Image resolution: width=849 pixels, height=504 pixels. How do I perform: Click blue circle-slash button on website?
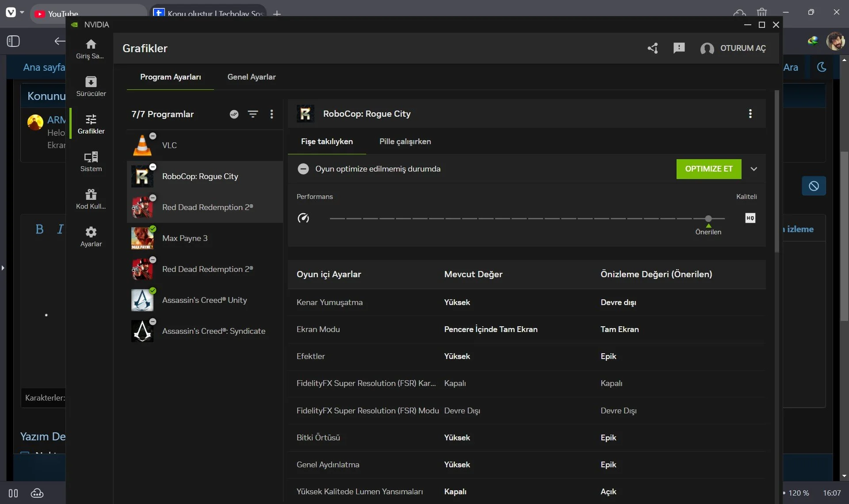point(814,186)
